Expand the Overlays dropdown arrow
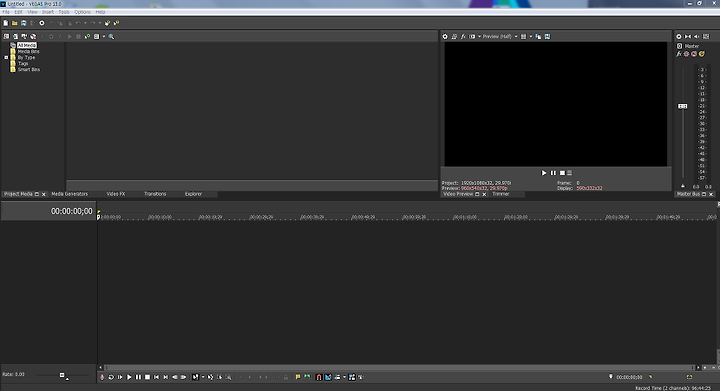 click(531, 36)
